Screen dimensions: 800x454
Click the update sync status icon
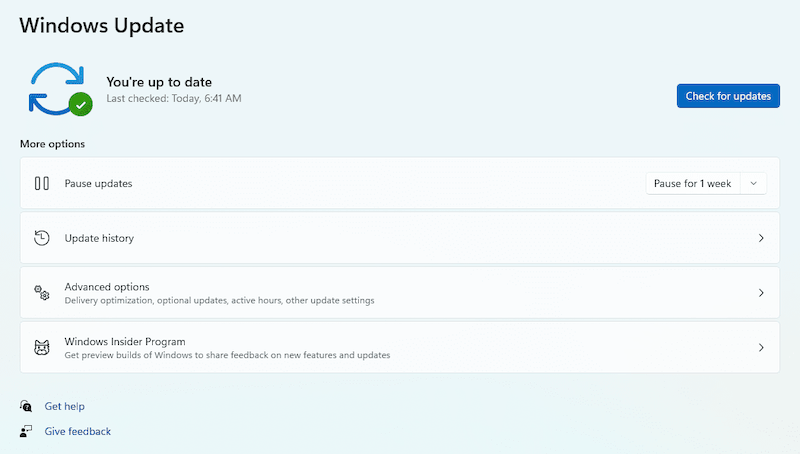(x=60, y=89)
